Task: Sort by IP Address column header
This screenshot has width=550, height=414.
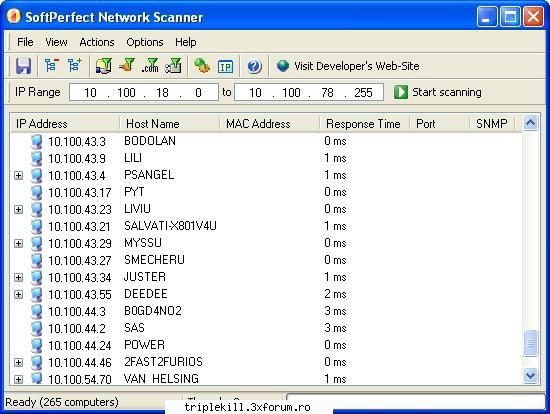Action: (x=65, y=123)
